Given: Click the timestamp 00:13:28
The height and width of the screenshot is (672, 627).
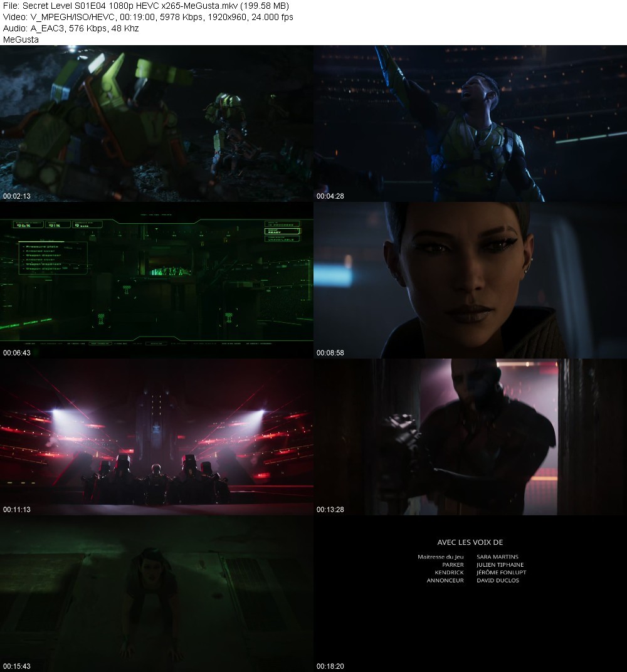Looking at the screenshot, I should point(330,510).
